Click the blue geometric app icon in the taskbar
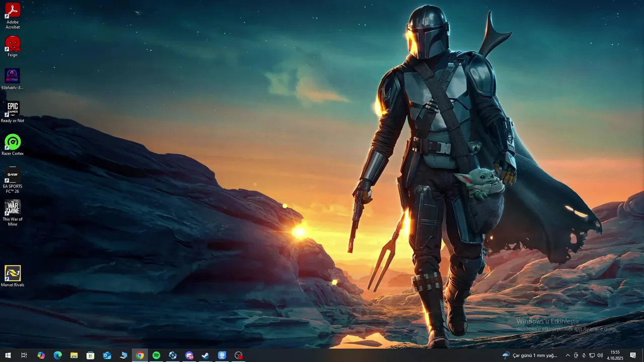This screenshot has width=644, height=362. pyautogui.click(x=173, y=355)
